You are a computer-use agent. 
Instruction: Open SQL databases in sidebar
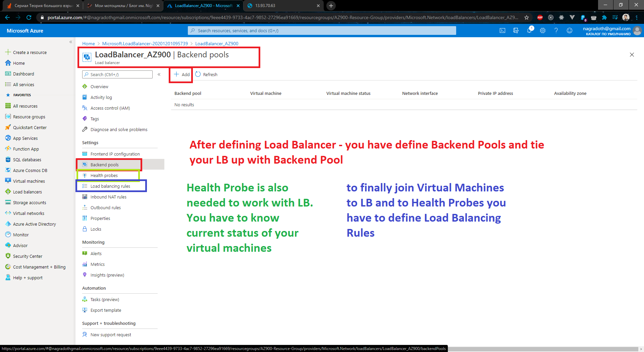coord(23,160)
